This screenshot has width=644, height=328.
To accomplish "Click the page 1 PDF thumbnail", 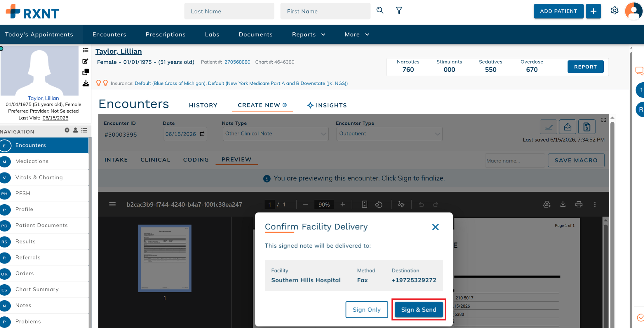I will coord(165,258).
